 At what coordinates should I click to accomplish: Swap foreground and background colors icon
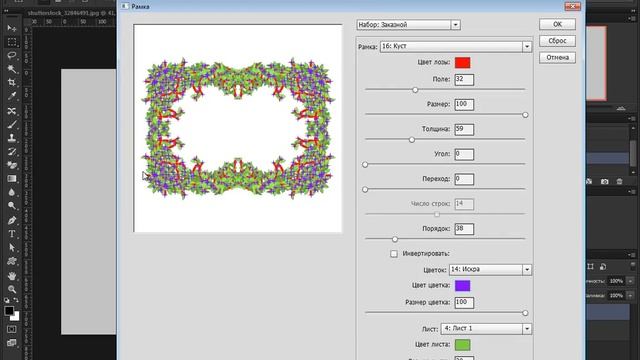pos(16,300)
